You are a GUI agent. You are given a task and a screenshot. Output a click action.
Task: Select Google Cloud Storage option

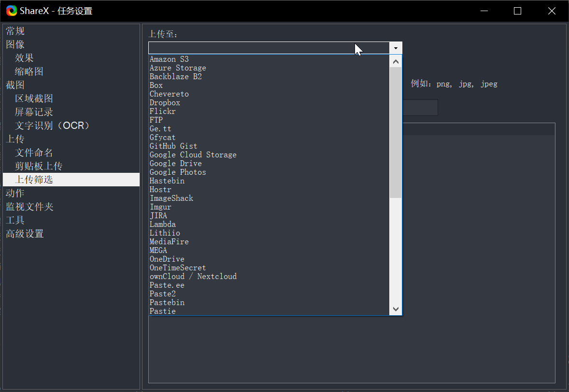[x=269, y=155]
